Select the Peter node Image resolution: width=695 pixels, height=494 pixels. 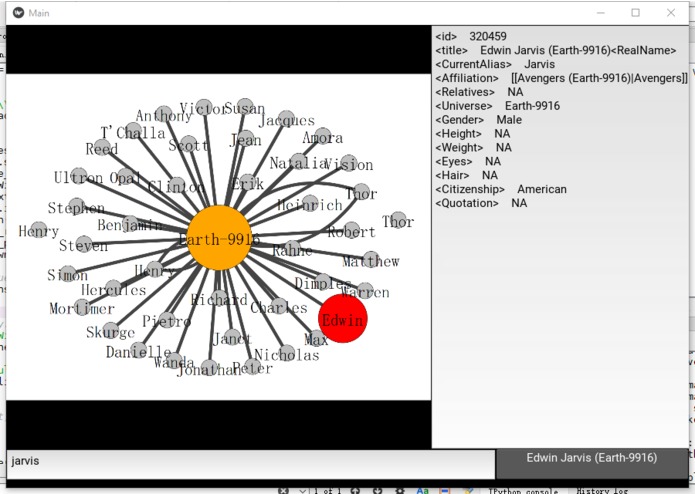pos(252,366)
